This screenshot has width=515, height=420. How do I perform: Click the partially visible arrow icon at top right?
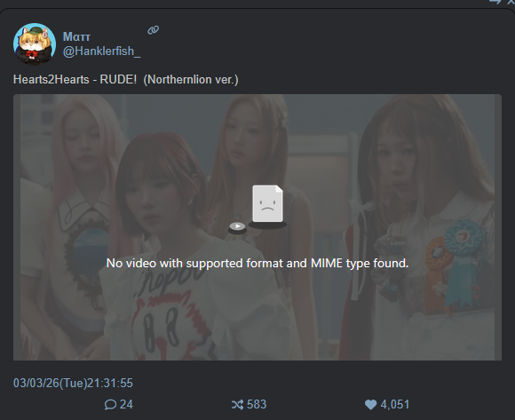495,2
